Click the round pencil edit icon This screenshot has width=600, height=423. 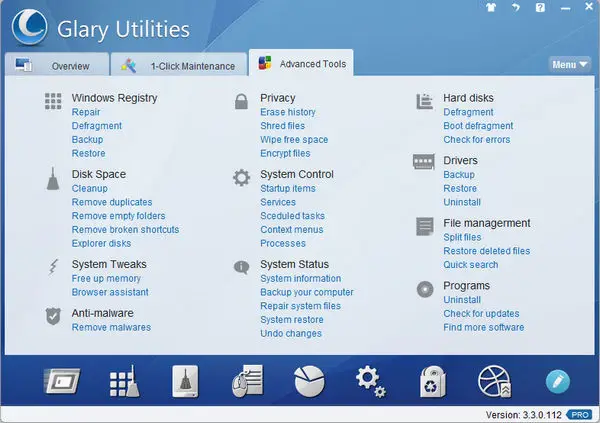[x=558, y=382]
